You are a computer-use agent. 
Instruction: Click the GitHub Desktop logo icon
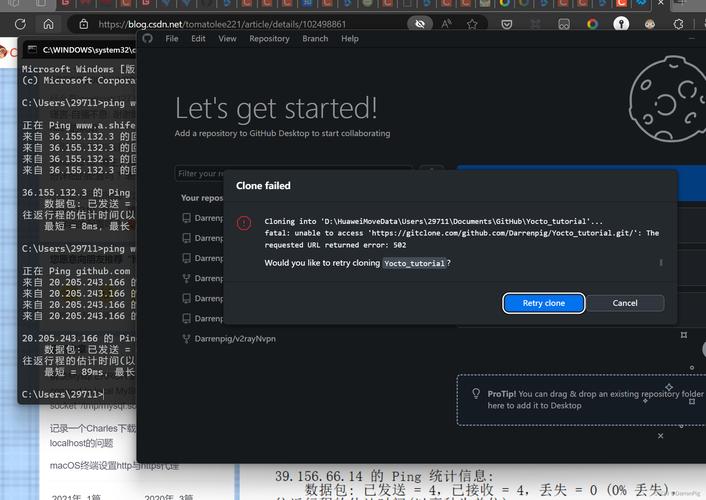point(147,39)
